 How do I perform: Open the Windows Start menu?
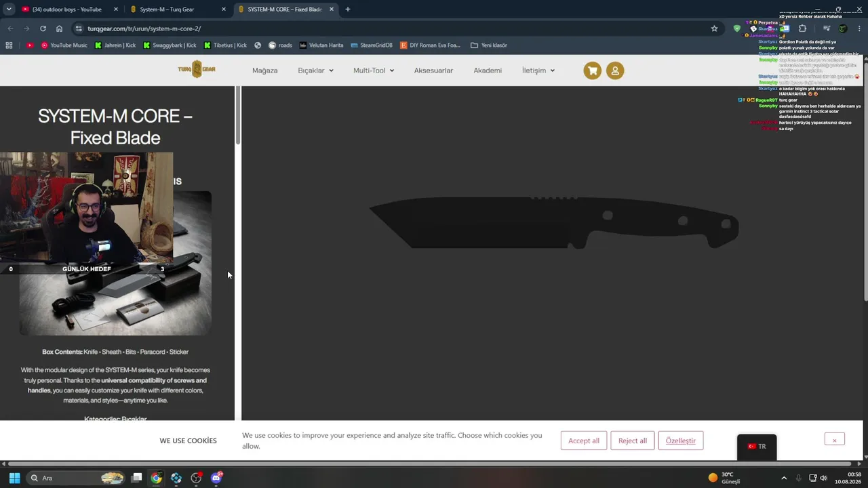pos(14,478)
